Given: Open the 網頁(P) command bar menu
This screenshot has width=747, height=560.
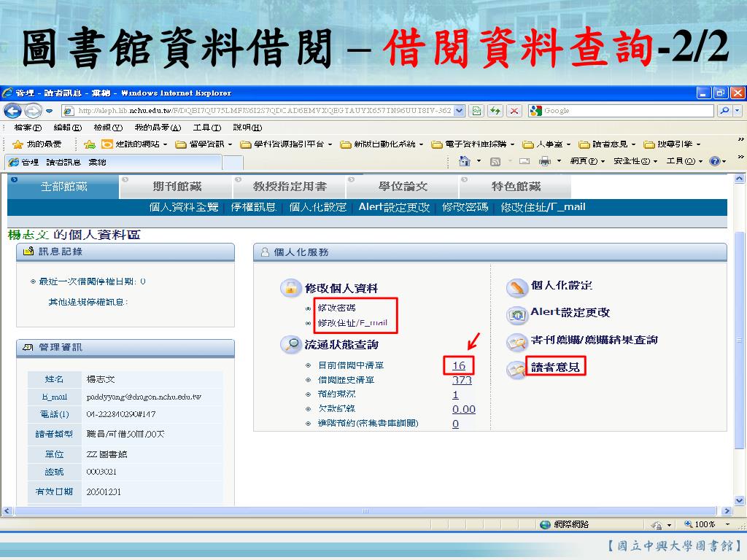Looking at the screenshot, I should [x=587, y=161].
